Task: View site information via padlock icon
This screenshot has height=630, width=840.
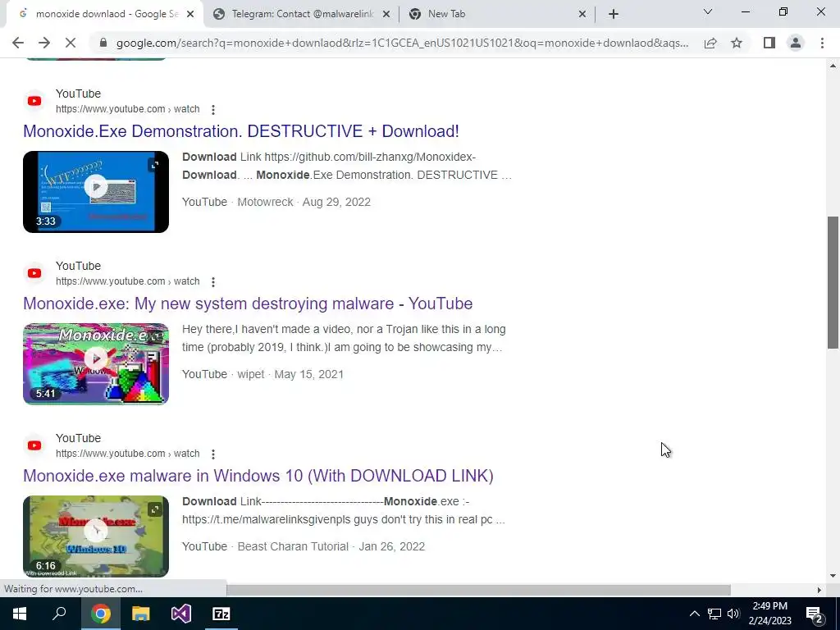Action: [x=104, y=43]
